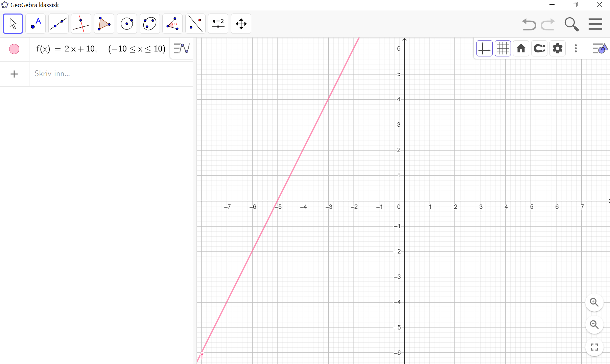Viewport: 610px width, 364px height.
Task: Select the Point tool
Action: pyautogui.click(x=36, y=24)
